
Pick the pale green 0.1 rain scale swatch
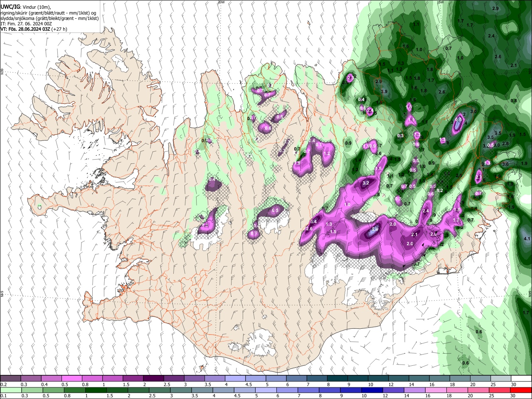tap(10, 390)
